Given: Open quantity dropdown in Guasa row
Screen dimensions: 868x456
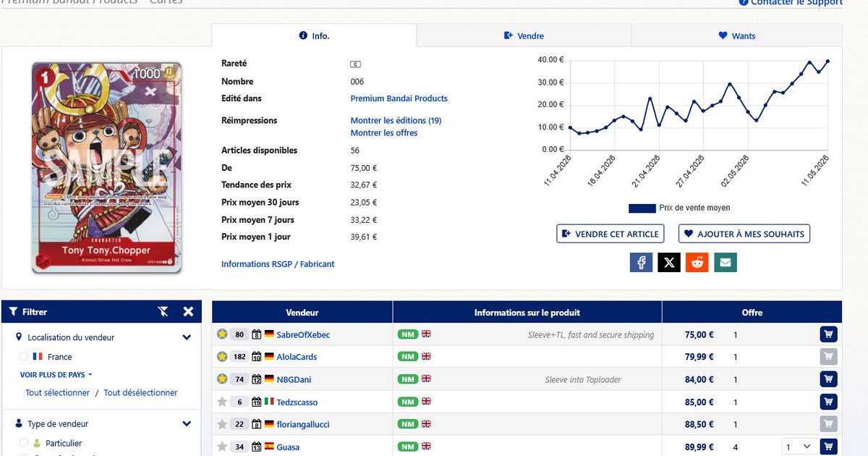Looking at the screenshot, I should click(799, 447).
